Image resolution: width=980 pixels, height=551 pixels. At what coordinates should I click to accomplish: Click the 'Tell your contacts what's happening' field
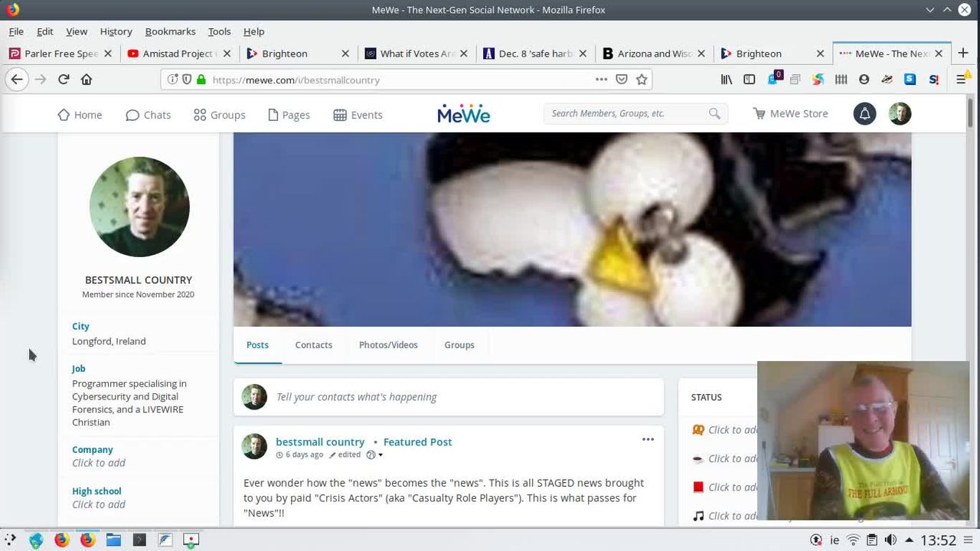[x=459, y=397]
